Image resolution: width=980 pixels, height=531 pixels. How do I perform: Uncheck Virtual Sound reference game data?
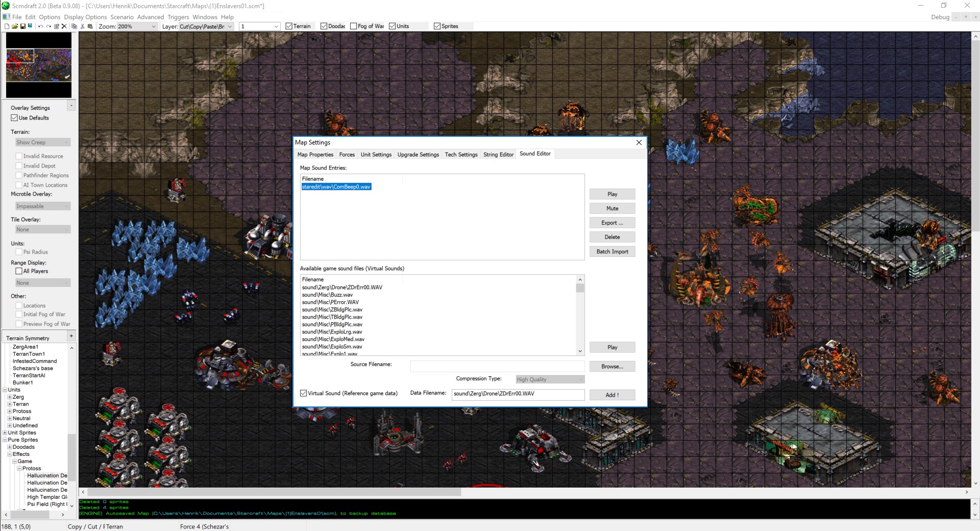pyautogui.click(x=304, y=393)
